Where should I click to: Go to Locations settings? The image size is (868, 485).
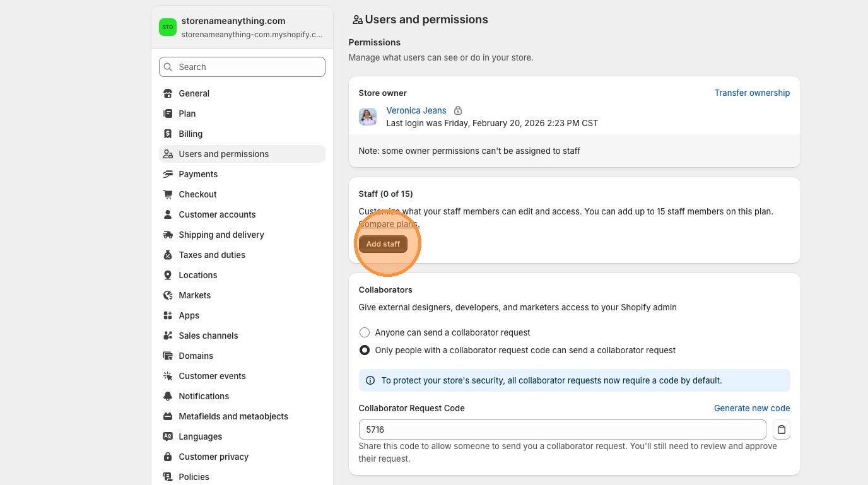pos(242,275)
